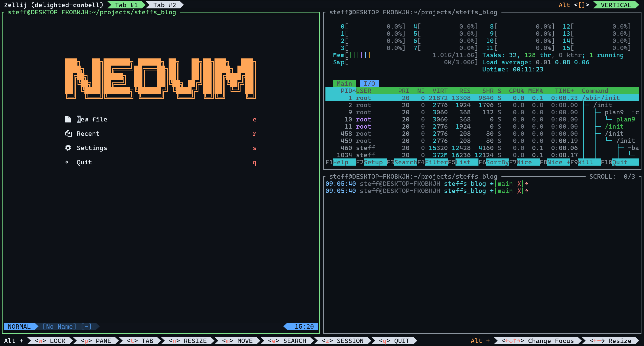The image size is (644, 346).
Task: Sort htop by the MEM% column
Action: pyautogui.click(x=536, y=91)
